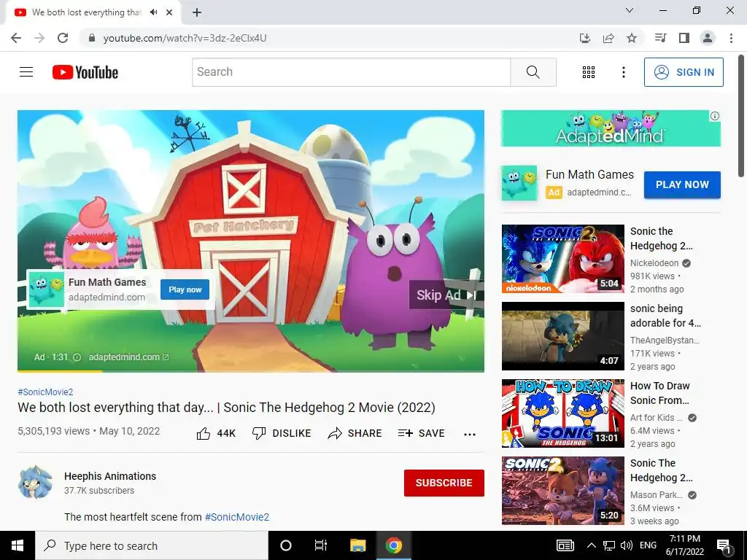Show hidden system tray icons chevron
747x560 pixels.
pos(591,545)
